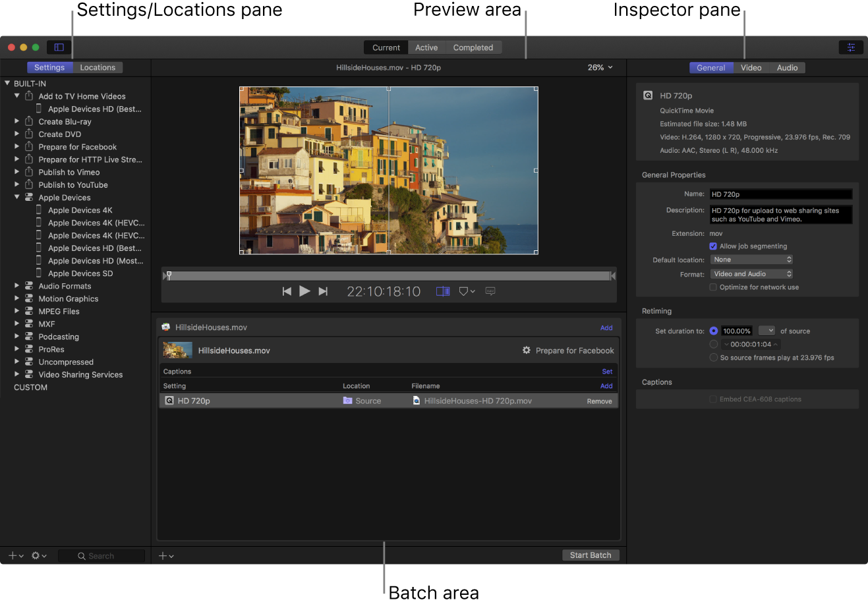The height and width of the screenshot is (608, 868).
Task: Jump to the previous marker in the preview
Action: pyautogui.click(x=287, y=291)
